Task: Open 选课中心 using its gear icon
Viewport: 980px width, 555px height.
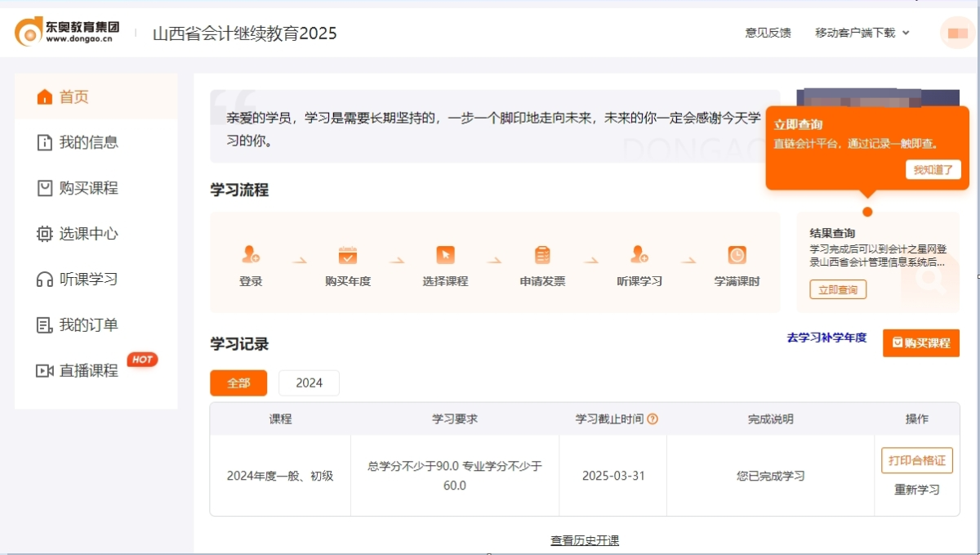Action: point(45,233)
